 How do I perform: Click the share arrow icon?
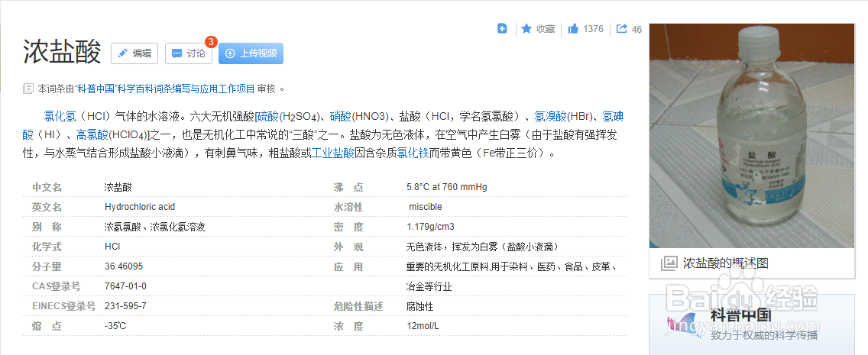622,29
